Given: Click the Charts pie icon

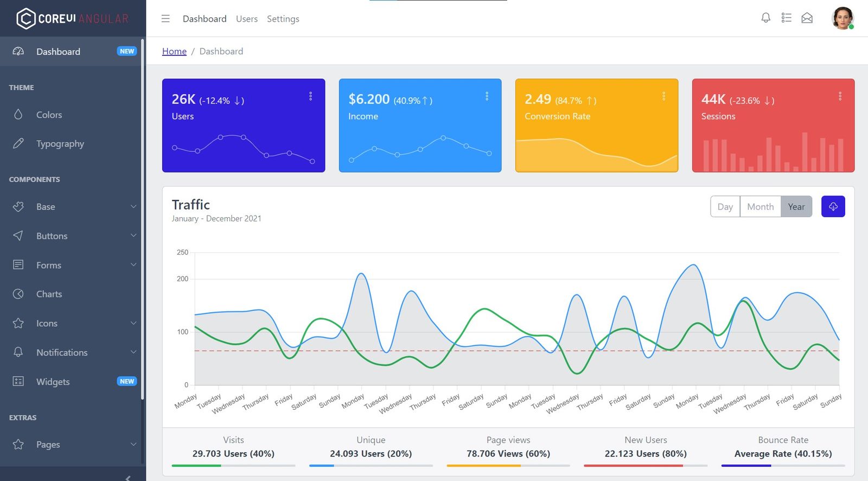Looking at the screenshot, I should coord(18,294).
